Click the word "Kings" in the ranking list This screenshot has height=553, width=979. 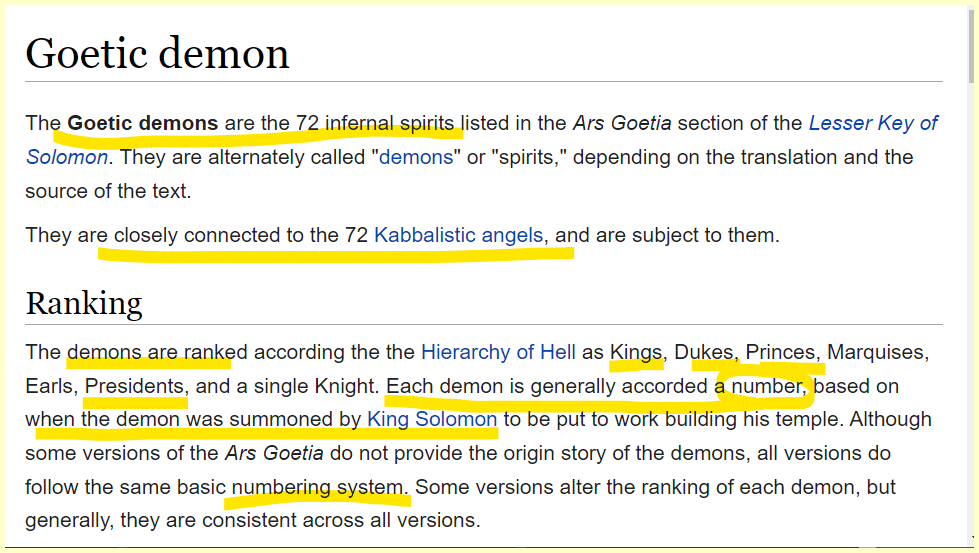pos(636,352)
